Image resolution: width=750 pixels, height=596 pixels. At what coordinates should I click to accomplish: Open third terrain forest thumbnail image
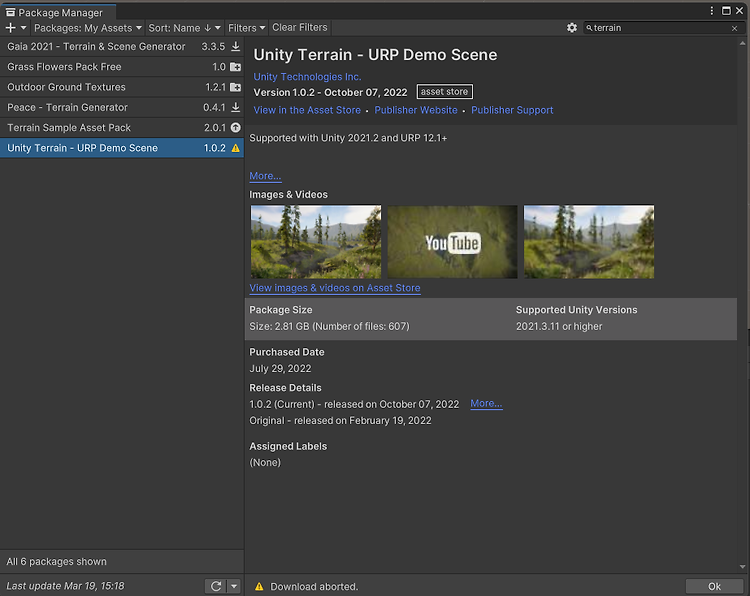point(589,242)
